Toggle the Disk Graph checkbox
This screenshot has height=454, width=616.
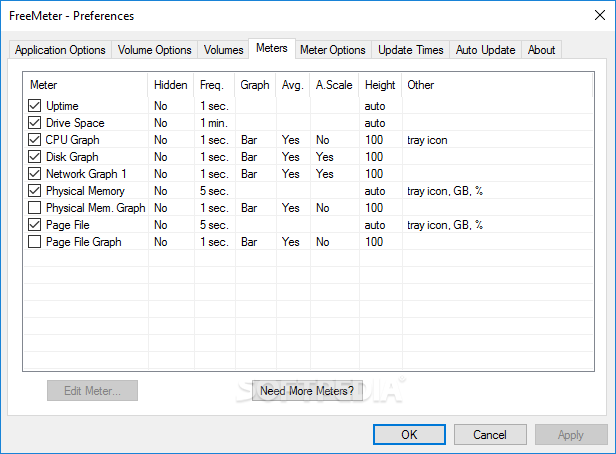click(x=35, y=157)
